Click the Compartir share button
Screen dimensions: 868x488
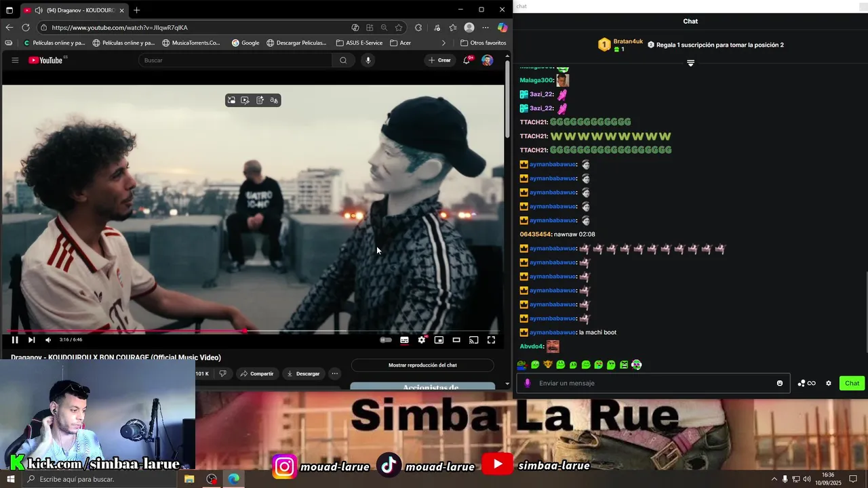pos(256,373)
